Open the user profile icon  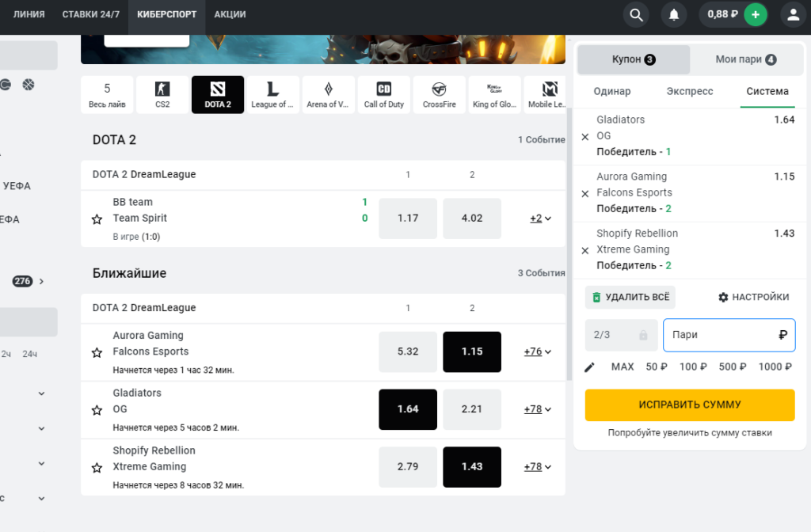click(x=794, y=14)
